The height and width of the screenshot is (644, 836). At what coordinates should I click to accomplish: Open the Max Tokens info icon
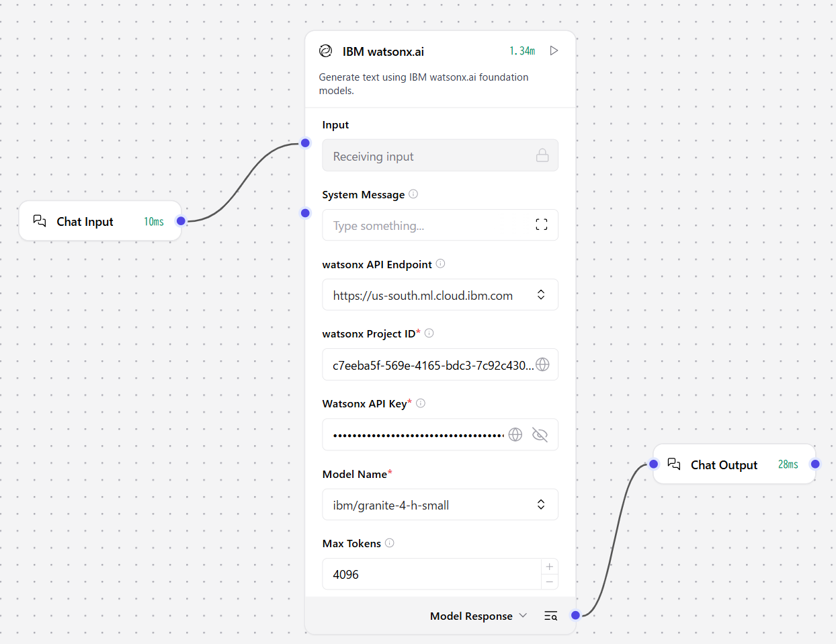[390, 542]
